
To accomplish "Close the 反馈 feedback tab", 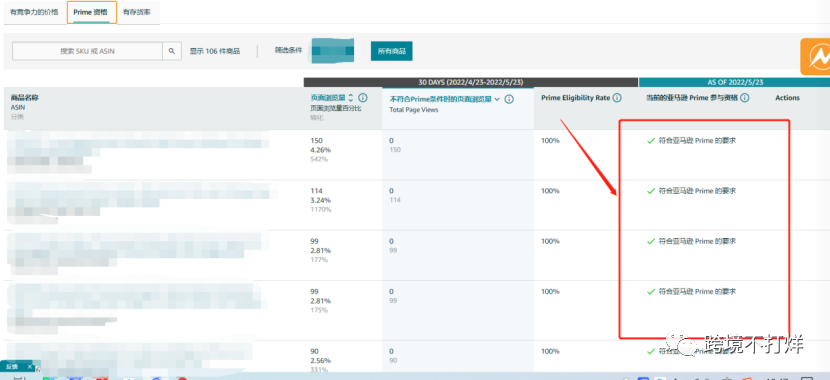I will [x=30, y=367].
